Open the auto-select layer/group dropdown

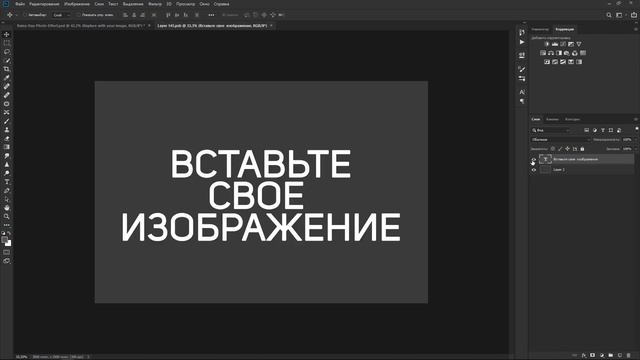coord(62,15)
